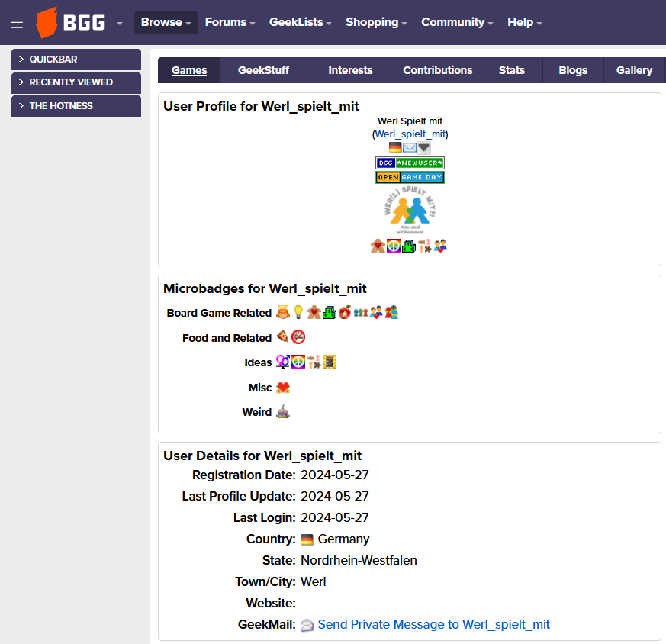666x644 pixels.
Task: Switch to the Stats tab
Action: 511,70
